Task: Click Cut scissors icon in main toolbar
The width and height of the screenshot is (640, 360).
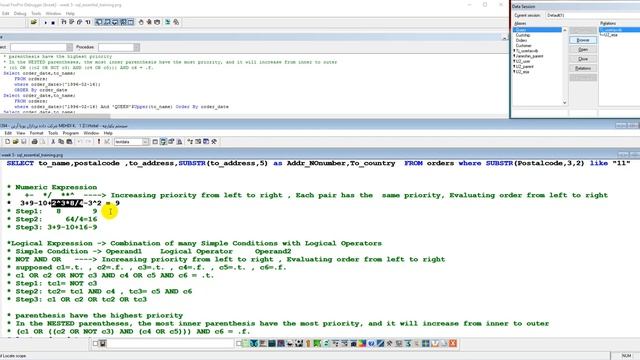Action: click(53, 142)
